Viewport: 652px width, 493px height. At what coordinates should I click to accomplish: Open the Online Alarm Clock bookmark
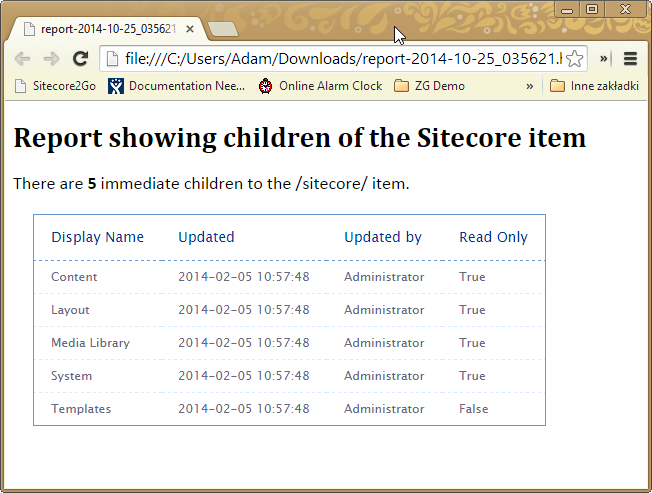[320, 86]
